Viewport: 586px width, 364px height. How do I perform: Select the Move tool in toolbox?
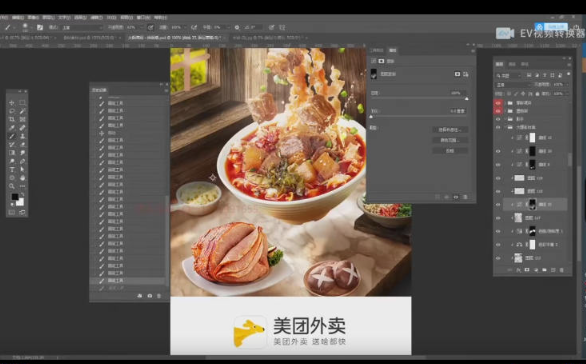(12, 103)
